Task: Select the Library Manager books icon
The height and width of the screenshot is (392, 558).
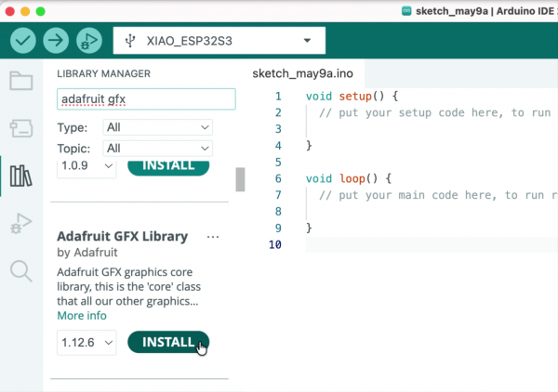Action: click(x=21, y=176)
